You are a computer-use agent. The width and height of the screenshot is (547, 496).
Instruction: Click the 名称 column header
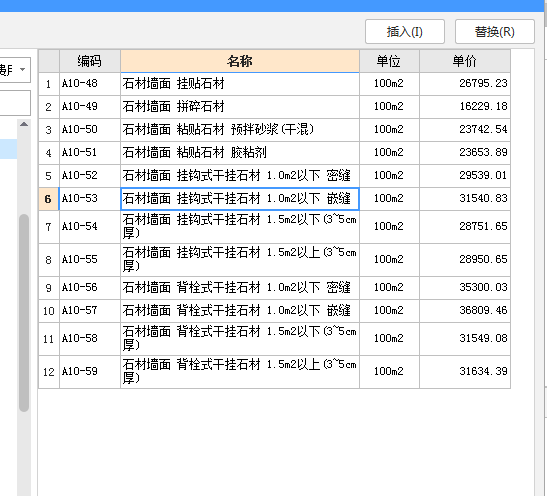click(x=240, y=61)
